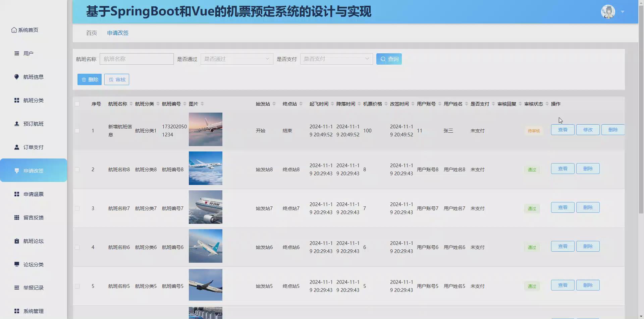Click the 待审核 status tag
Screen dimensions: 644x319
tap(534, 131)
